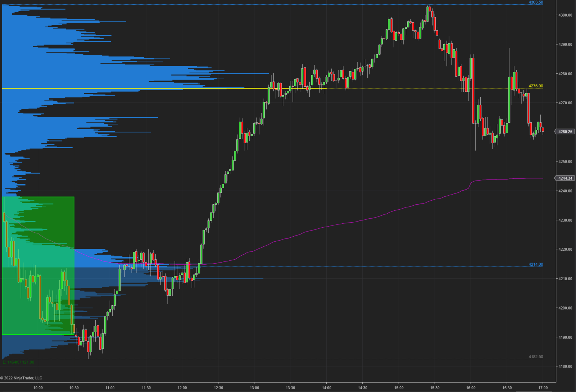The height and width of the screenshot is (392, 576).
Task: Click the 4270.00 price axis label
Action: pyautogui.click(x=565, y=103)
